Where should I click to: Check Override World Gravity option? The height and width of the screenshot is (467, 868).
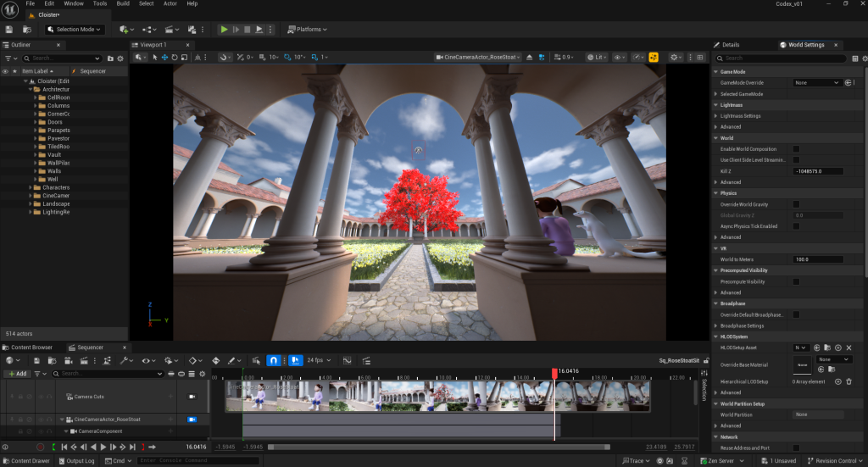(796, 204)
